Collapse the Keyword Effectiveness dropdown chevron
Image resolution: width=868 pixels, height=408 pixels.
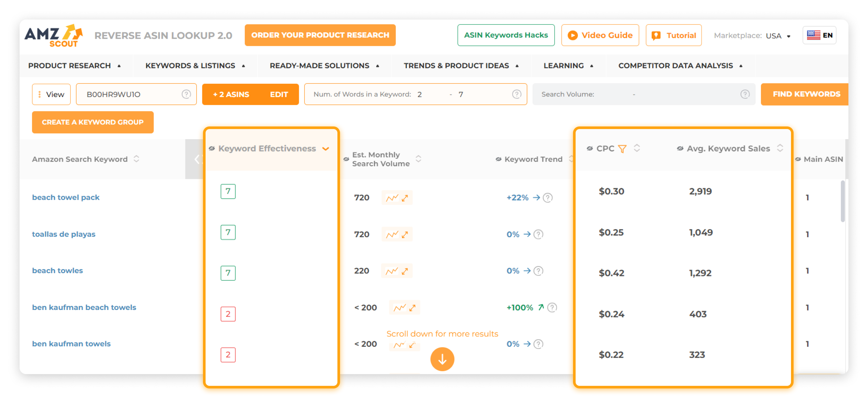point(326,149)
